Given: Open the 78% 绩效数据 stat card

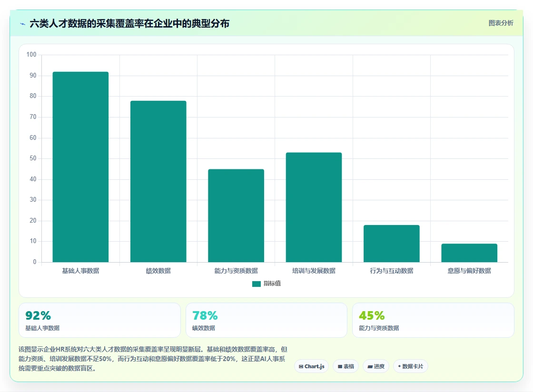Looking at the screenshot, I should pos(266,320).
